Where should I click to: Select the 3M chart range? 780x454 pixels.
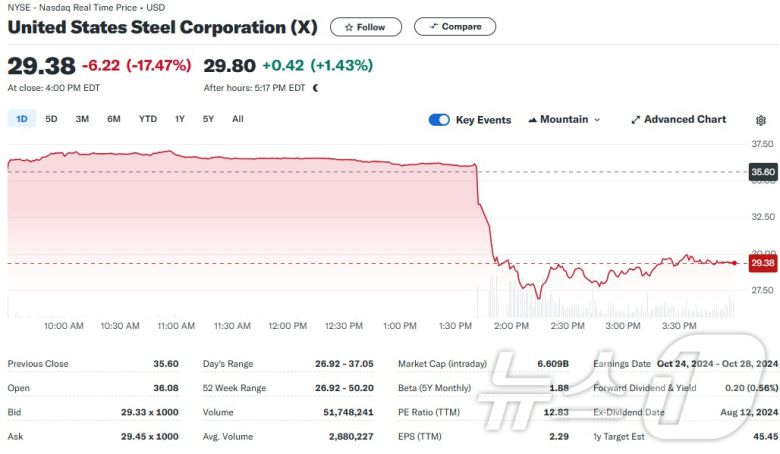(82, 119)
